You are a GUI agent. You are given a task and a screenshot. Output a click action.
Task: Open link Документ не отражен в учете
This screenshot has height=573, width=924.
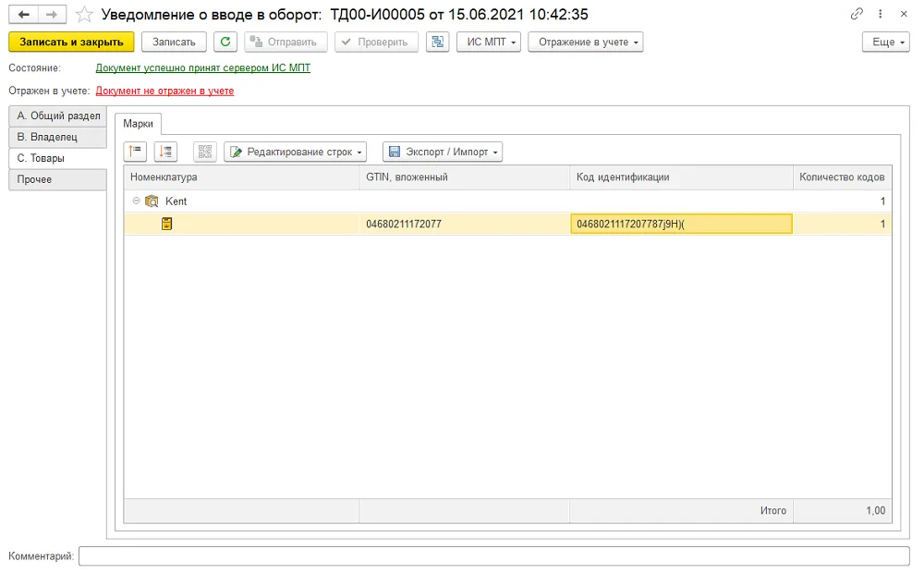[x=165, y=91]
